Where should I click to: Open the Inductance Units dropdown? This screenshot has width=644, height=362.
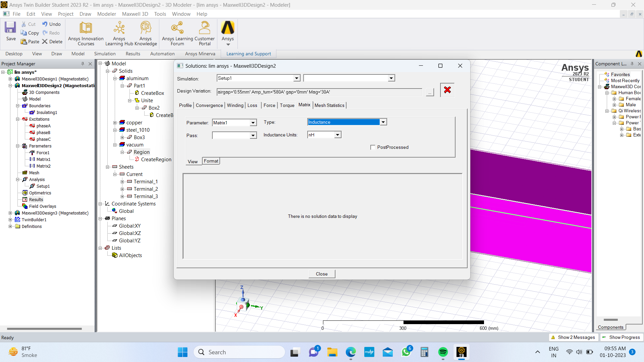337,135
